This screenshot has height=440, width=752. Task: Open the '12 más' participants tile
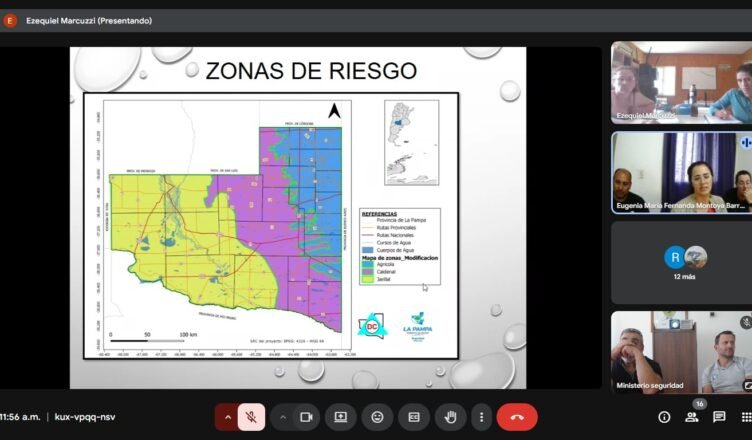click(x=684, y=262)
